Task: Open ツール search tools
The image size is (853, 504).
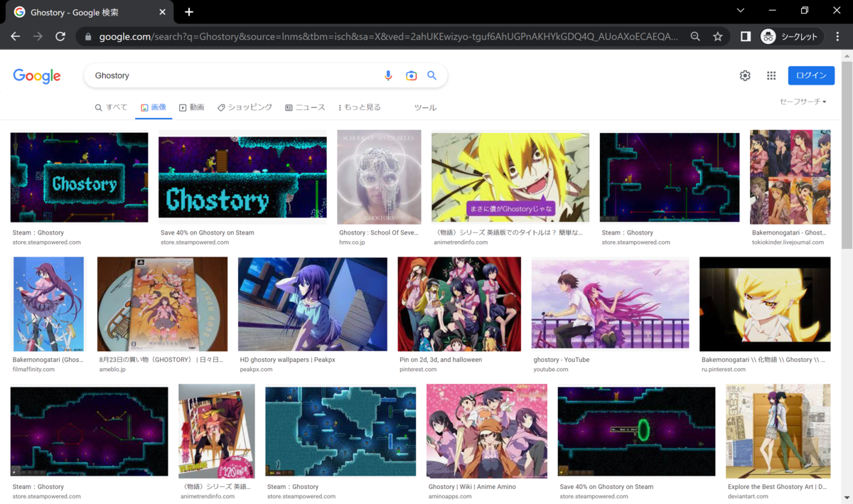Action: pos(425,107)
